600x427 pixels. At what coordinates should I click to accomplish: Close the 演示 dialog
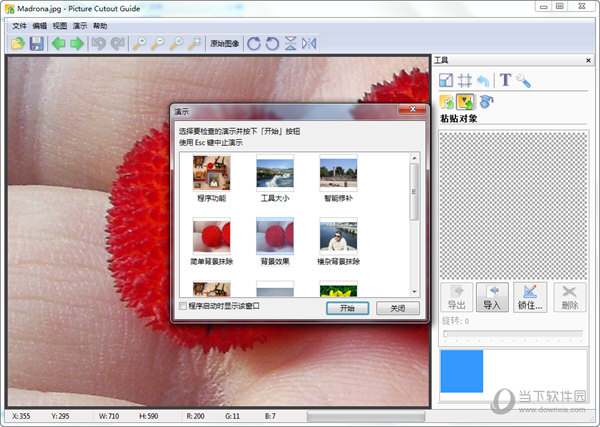click(x=412, y=109)
